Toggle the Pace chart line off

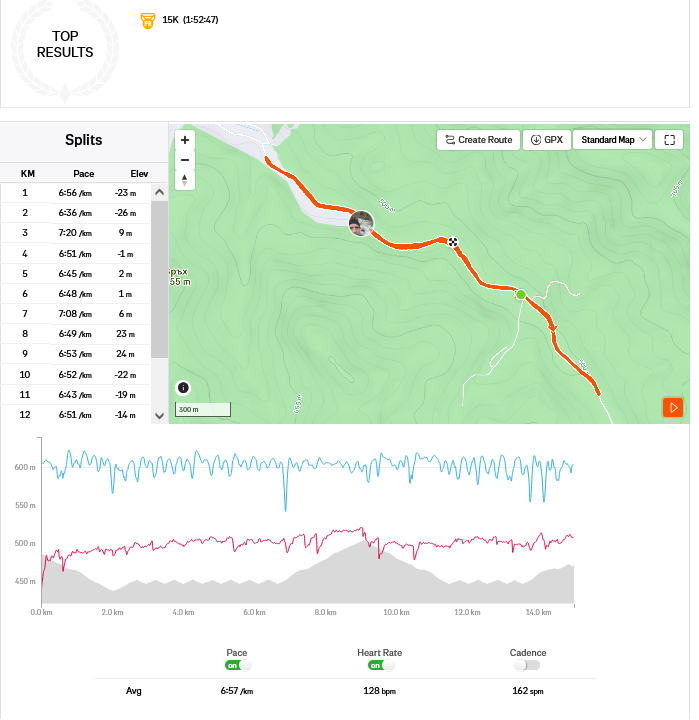237,665
